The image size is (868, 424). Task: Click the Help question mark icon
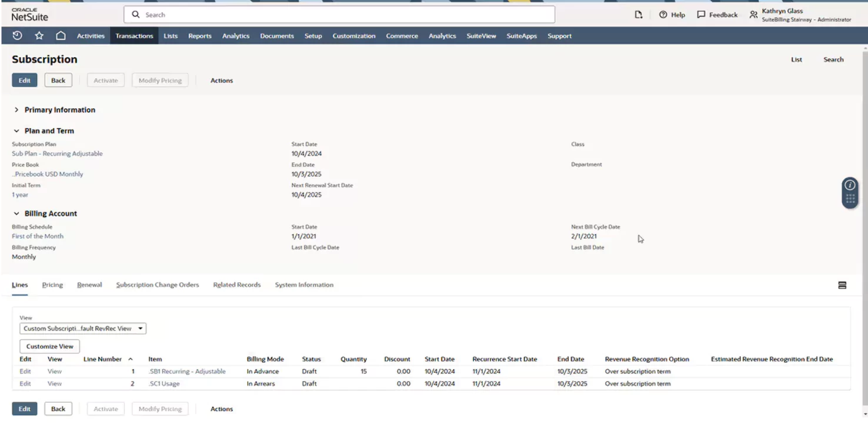coord(663,15)
